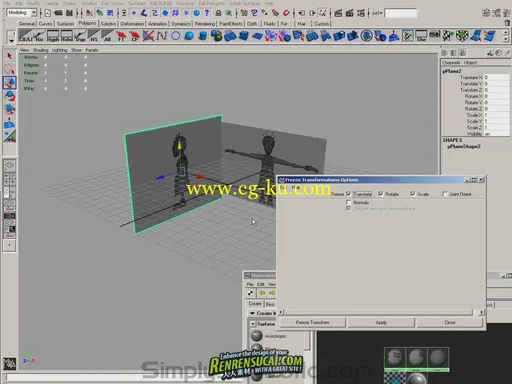Image resolution: width=512 pixels, height=384 pixels.
Task: Switch to the Curves shelf tab
Action: [46, 24]
